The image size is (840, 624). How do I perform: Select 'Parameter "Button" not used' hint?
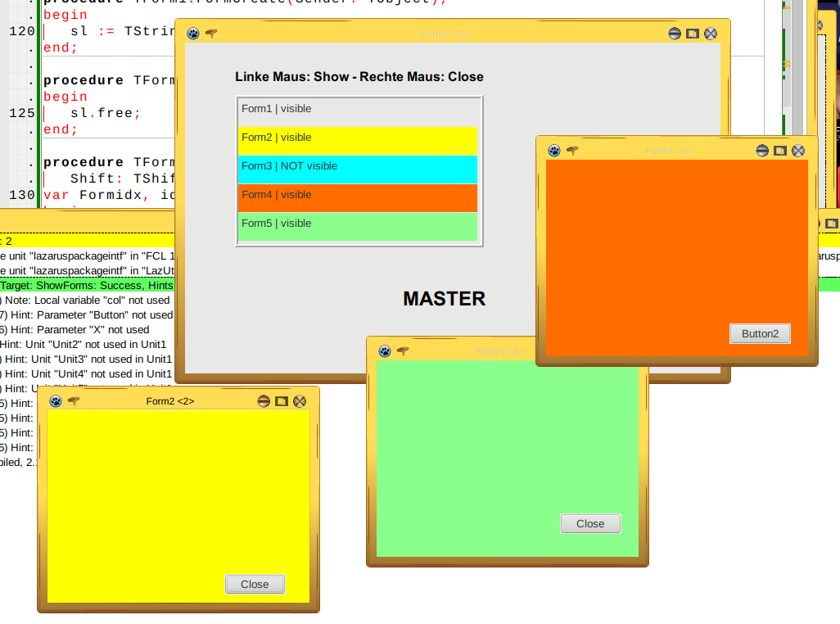coord(88,315)
